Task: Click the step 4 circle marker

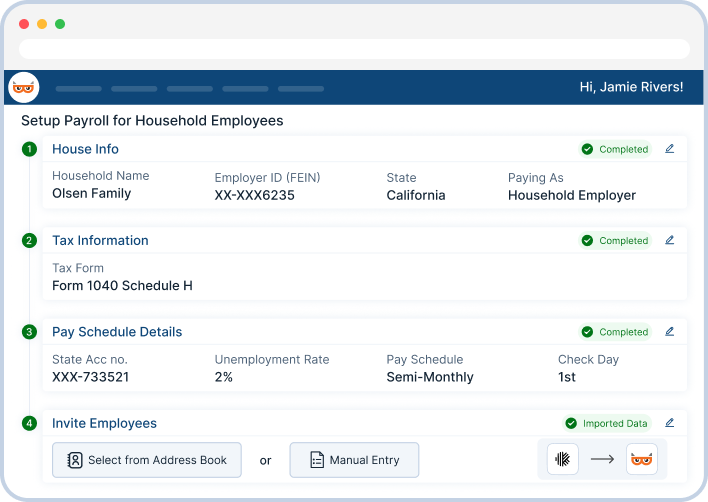Action: click(x=29, y=423)
